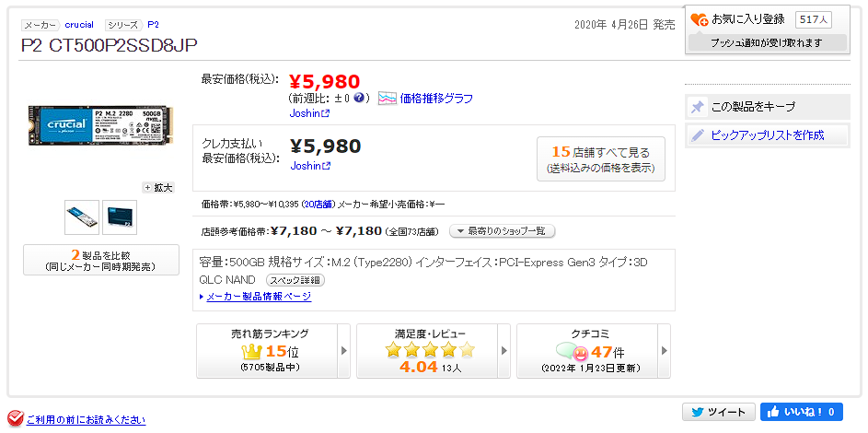Select the first SSD thumbnail image
868x433 pixels.
tap(82, 217)
